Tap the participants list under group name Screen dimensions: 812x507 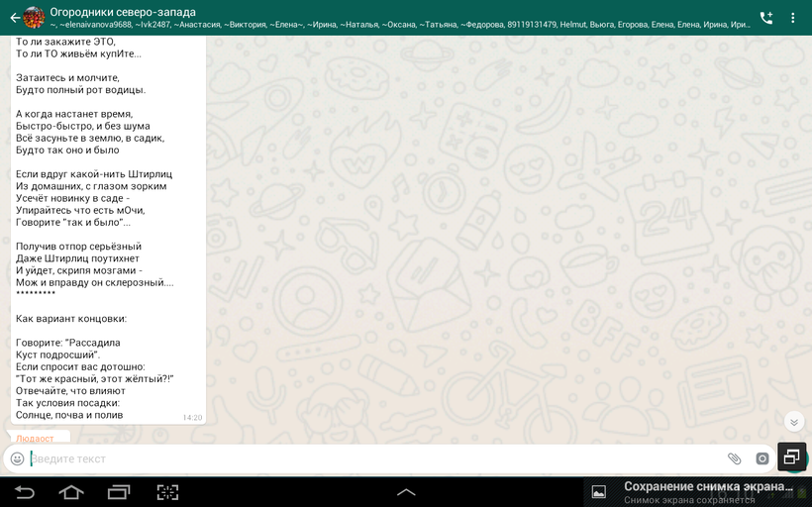396,25
